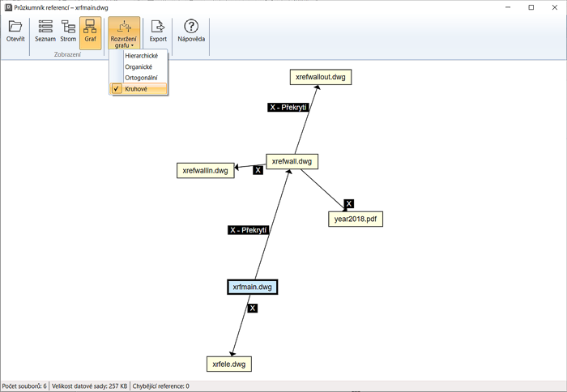The height and width of the screenshot is (392, 567).
Task: Choose Hierarchické layout option
Action: pos(141,56)
